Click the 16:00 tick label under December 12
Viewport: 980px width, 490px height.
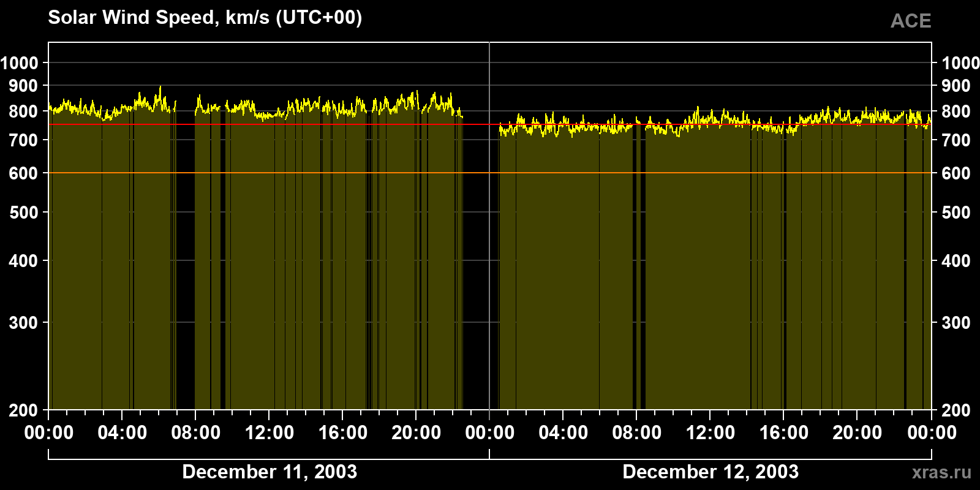[x=784, y=433]
